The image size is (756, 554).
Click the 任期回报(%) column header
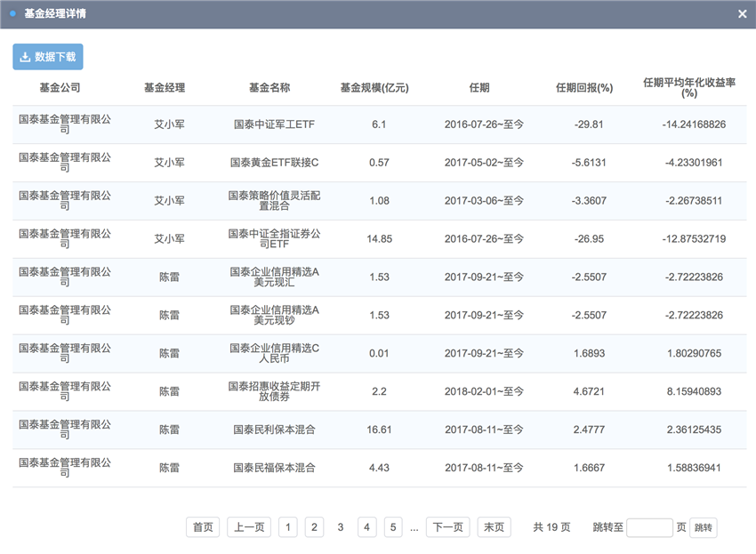point(584,88)
